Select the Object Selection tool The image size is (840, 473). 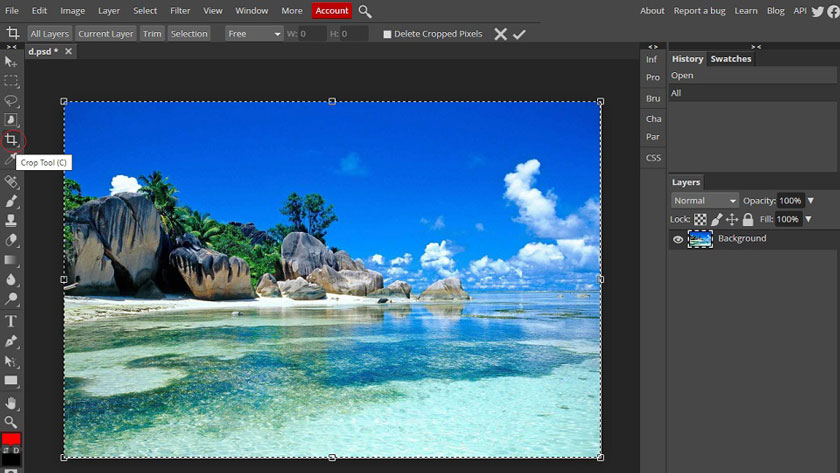click(x=11, y=120)
